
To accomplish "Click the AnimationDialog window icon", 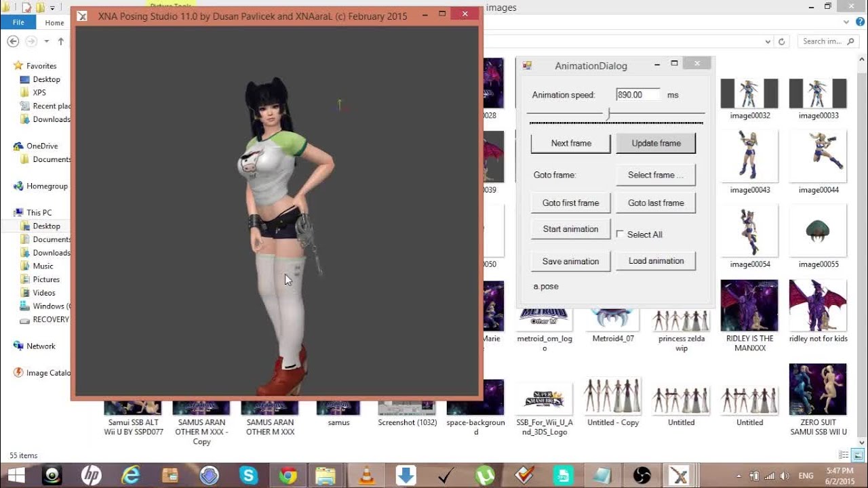I will click(527, 66).
